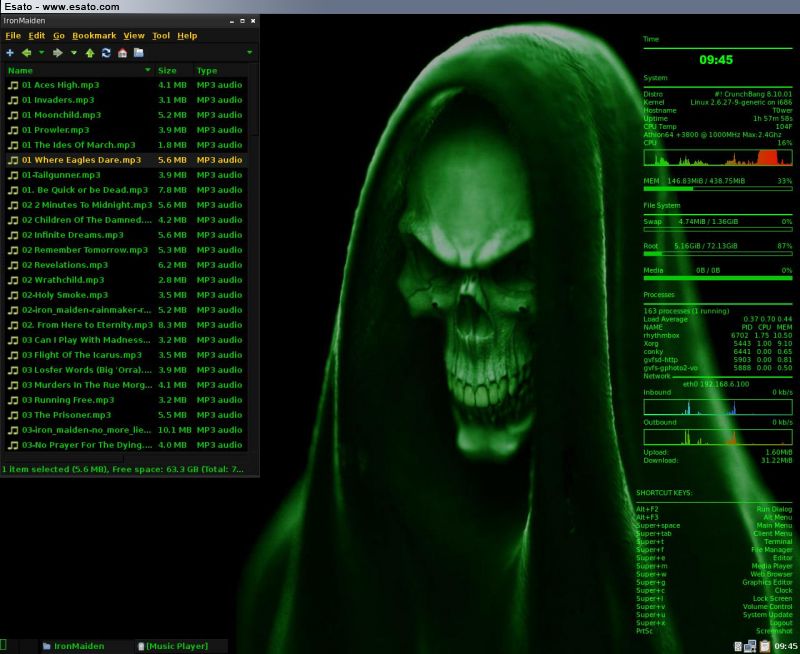Image resolution: width=800 pixels, height=654 pixels.
Task: Click the music note icon of 01 Aces High.mp3
Action: [x=13, y=85]
